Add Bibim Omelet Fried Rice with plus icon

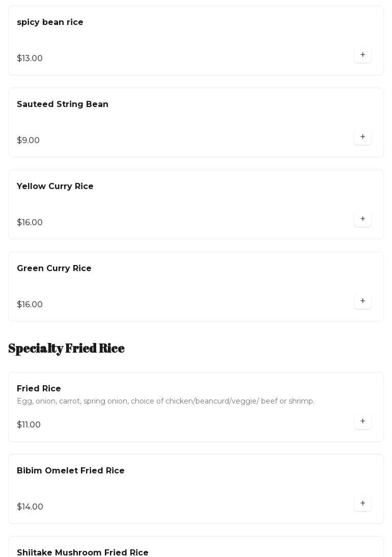362,503
